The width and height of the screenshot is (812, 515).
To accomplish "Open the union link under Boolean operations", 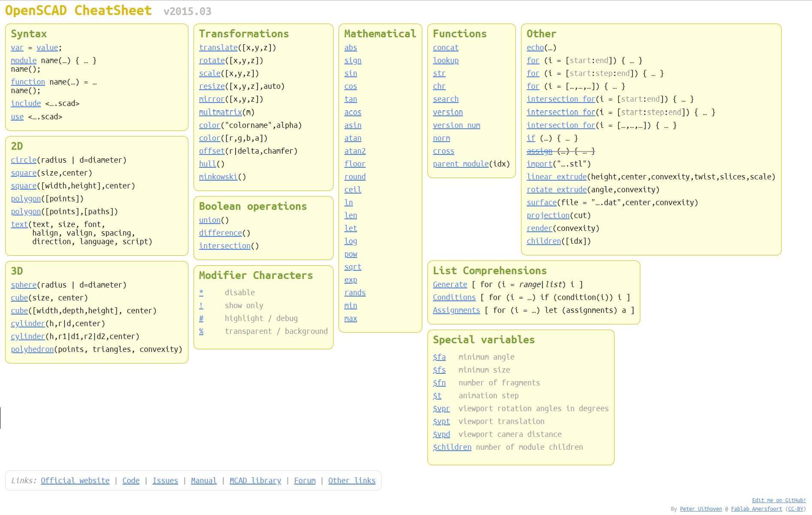I will pyautogui.click(x=209, y=220).
